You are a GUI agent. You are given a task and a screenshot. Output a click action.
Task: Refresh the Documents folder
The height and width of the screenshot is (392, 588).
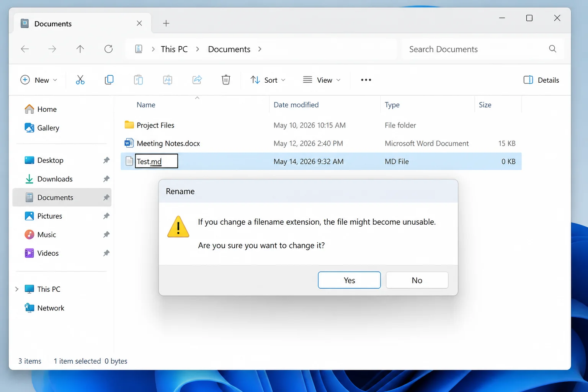pyautogui.click(x=109, y=49)
